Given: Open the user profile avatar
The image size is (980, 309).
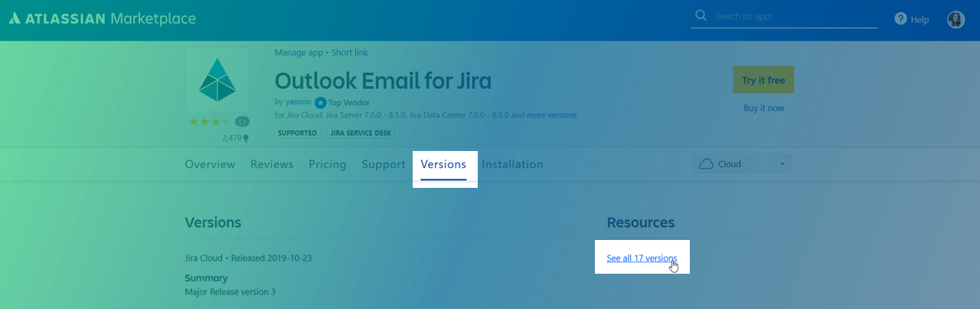Looking at the screenshot, I should point(955,20).
